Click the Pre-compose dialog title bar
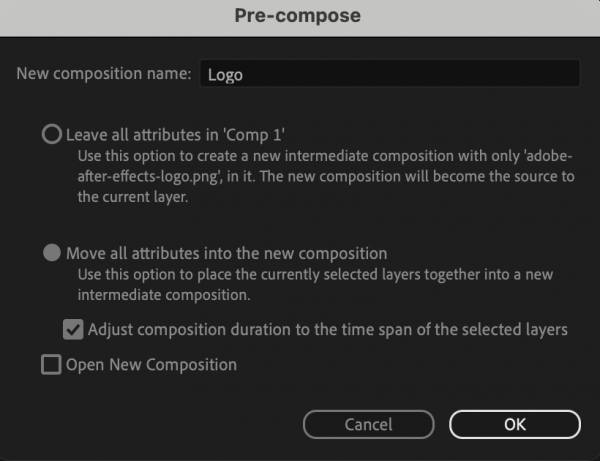The image size is (600, 461). 298,16
